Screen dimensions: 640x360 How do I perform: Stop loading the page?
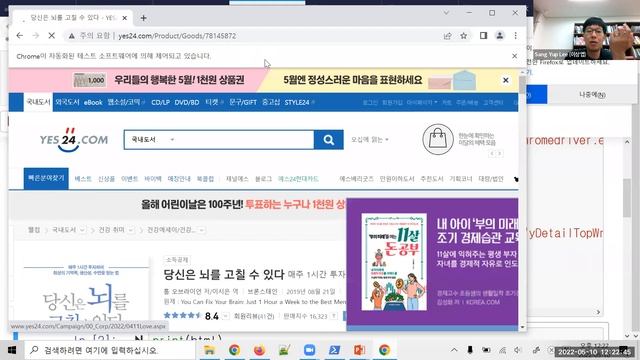coord(51,36)
